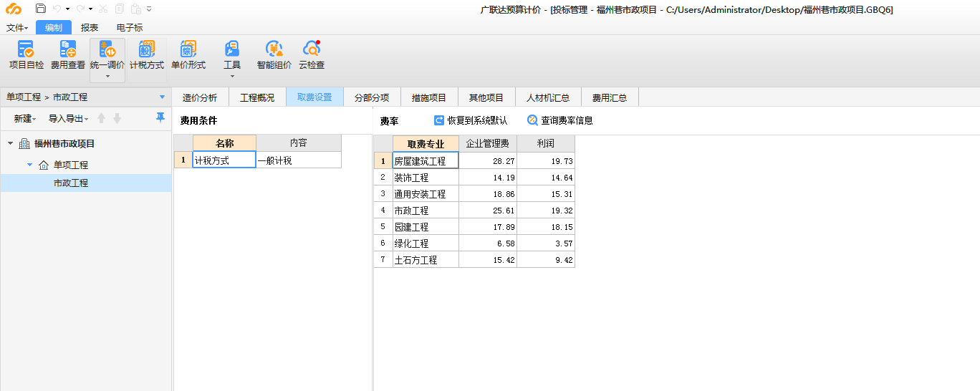980x391 pixels.
Task: Expand the 统一调价 dropdown arrow
Action: [x=107, y=76]
